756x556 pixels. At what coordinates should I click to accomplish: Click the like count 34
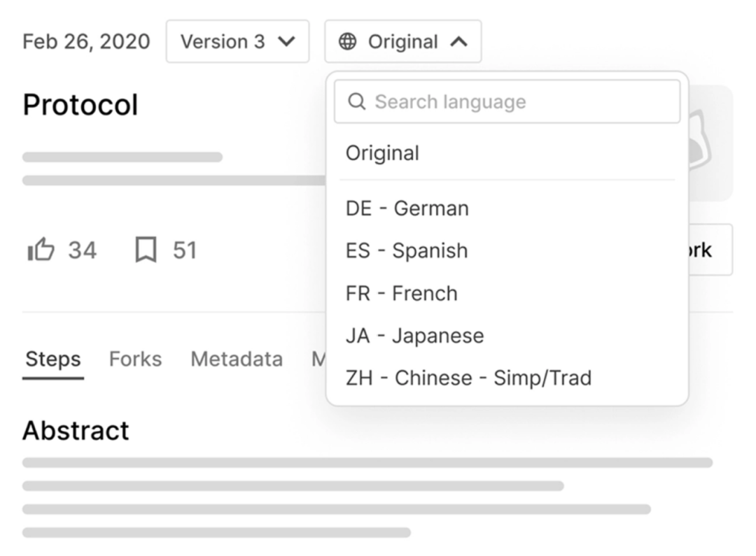coord(83,250)
